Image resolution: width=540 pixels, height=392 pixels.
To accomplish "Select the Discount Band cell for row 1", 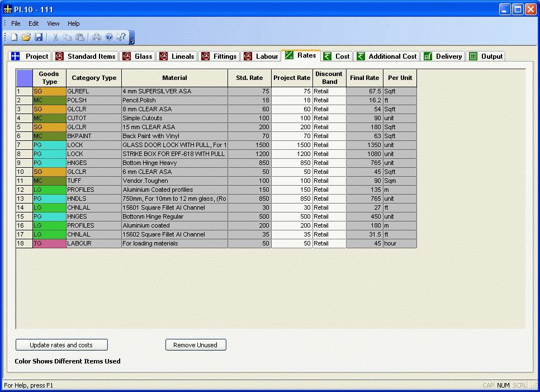I will coord(329,91).
